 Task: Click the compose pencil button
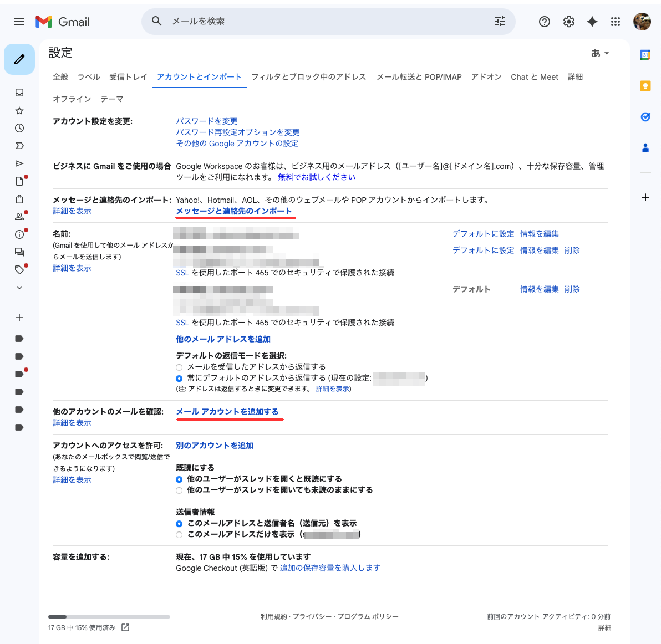[x=19, y=59]
